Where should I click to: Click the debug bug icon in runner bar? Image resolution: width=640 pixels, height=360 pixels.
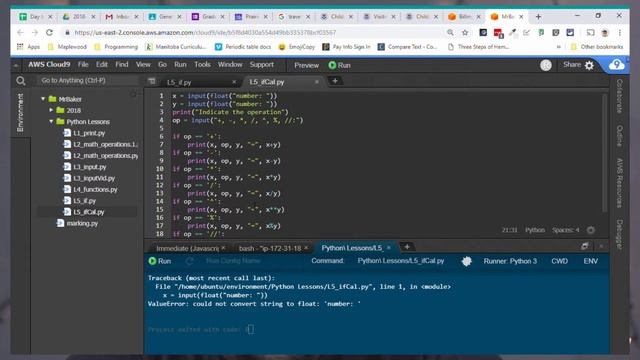pyautogui.click(x=467, y=261)
